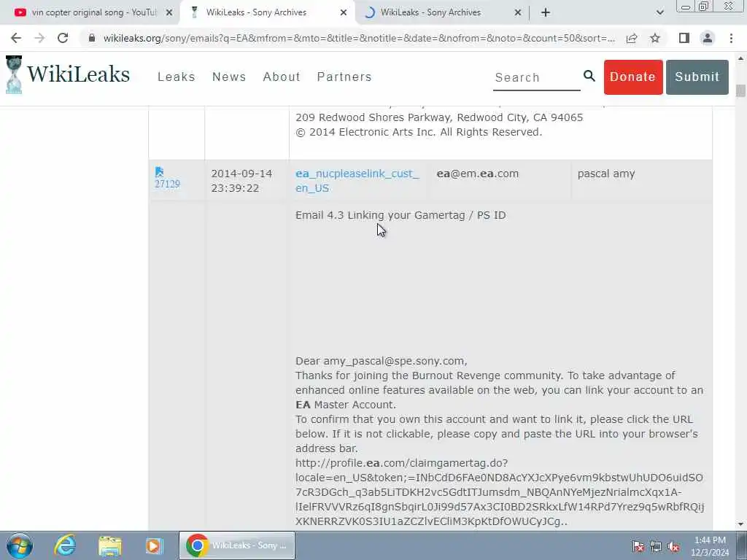This screenshot has height=560, width=747.
Task: Close the active WikiLeaks Sony Archives tab
Action: point(344,13)
